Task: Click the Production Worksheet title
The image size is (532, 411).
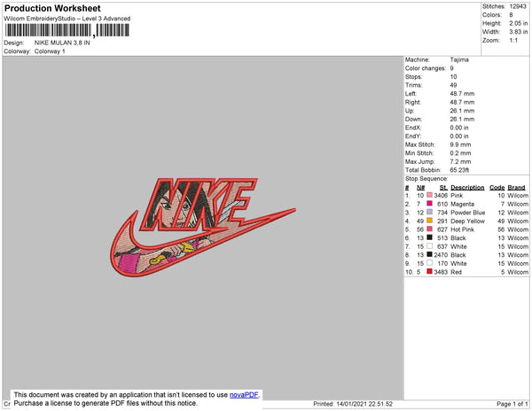Action: [52, 8]
